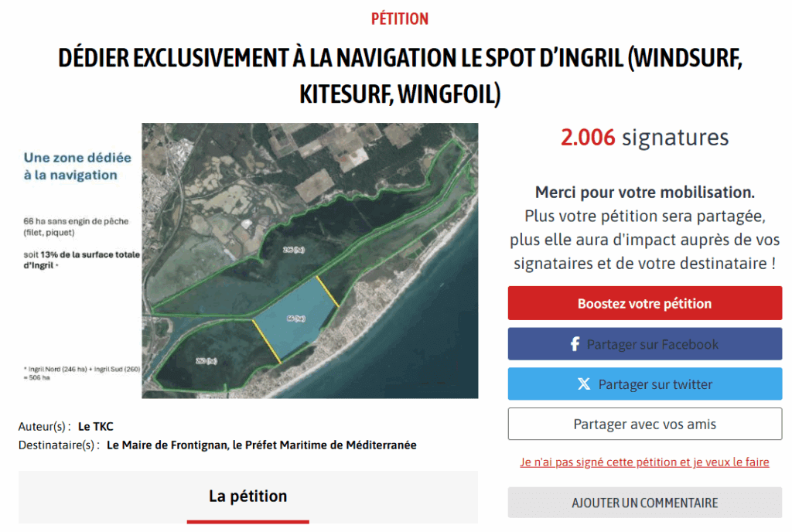This screenshot has height=532, width=792.
Task: Click the 260 ha label on map
Action: click(206, 360)
